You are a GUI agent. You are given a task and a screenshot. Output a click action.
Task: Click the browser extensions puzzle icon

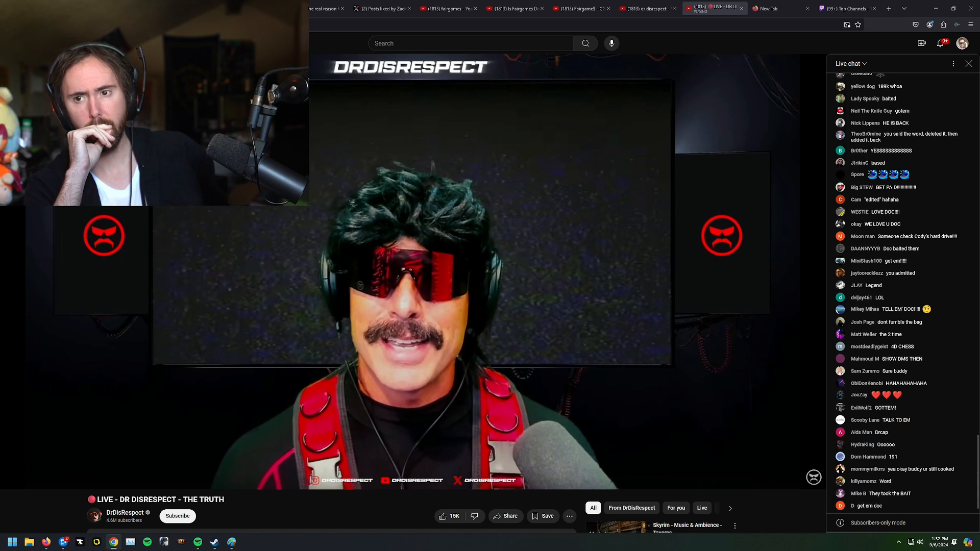(944, 24)
